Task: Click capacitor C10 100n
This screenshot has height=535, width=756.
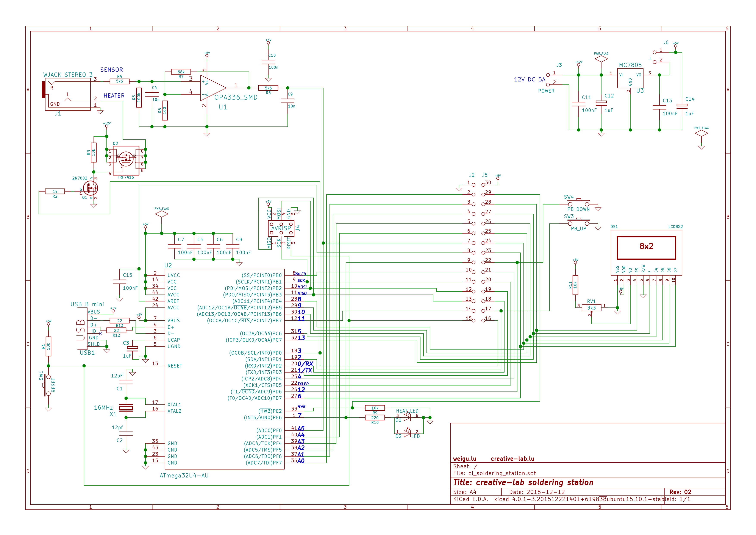Action: tap(268, 62)
